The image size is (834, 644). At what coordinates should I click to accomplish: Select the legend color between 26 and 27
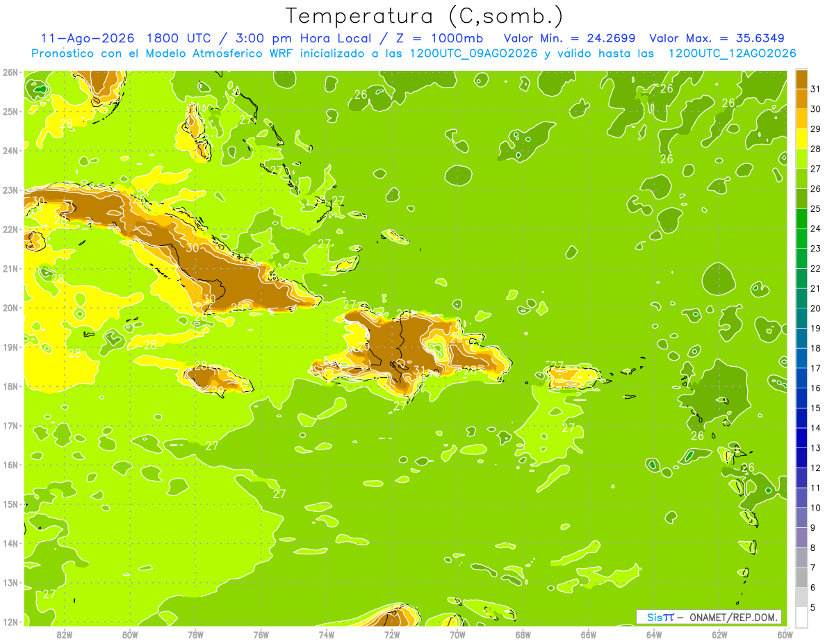tap(801, 179)
